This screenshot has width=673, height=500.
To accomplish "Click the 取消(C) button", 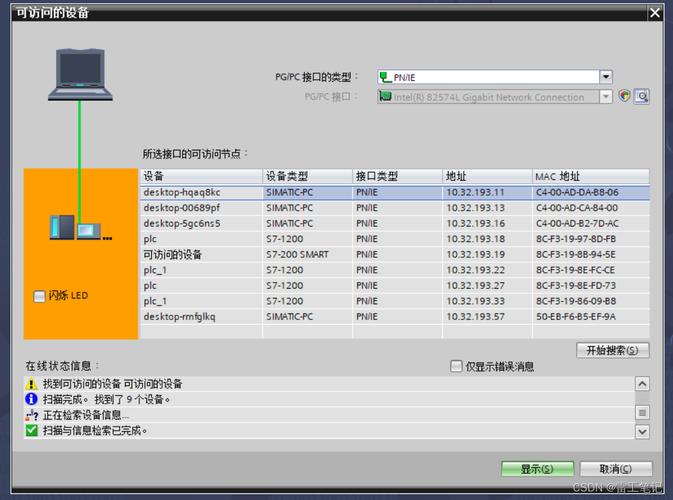I will click(x=616, y=469).
